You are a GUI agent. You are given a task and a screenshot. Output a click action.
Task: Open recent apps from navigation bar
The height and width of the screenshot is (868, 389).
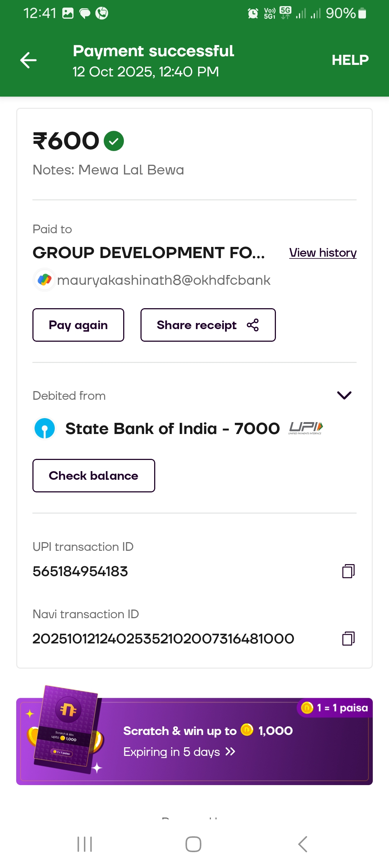pos(85,844)
